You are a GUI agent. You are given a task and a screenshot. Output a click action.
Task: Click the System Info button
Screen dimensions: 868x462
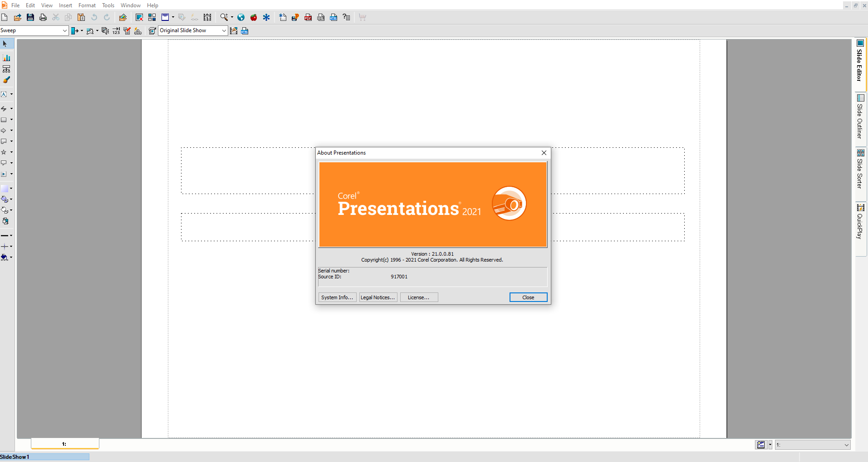337,297
